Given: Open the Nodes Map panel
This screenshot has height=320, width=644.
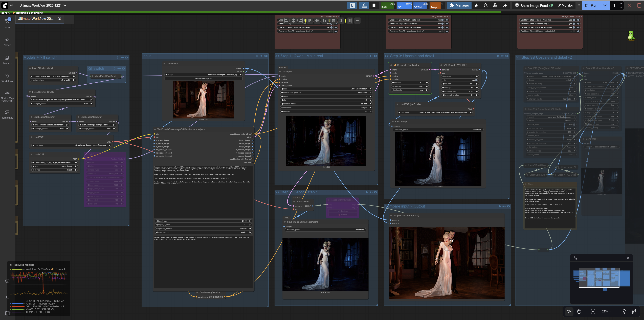Looking at the screenshot, I should pyautogui.click(x=7, y=96).
